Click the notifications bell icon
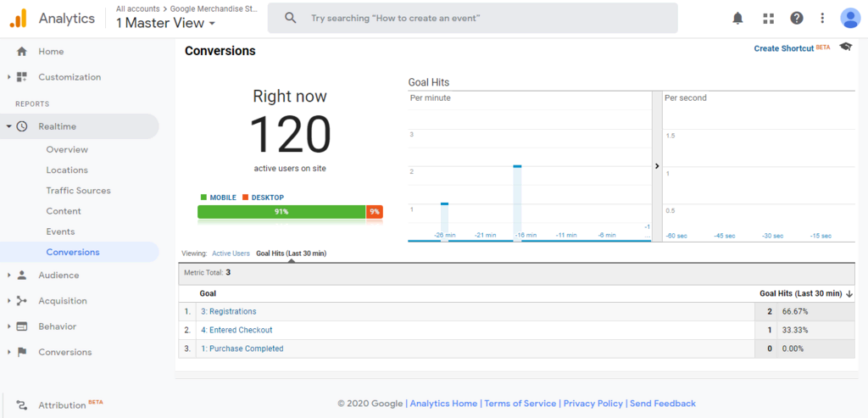The width and height of the screenshot is (868, 418). coord(737,18)
